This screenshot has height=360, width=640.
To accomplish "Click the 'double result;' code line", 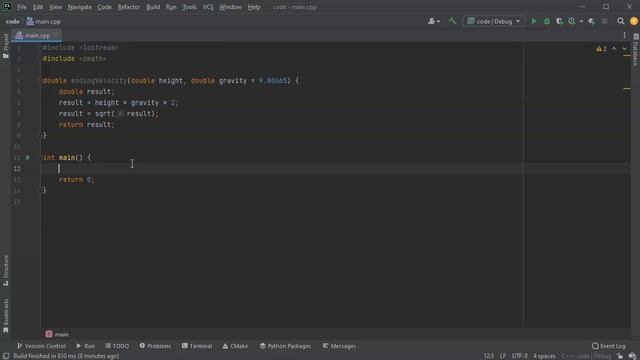I will tap(87, 92).
